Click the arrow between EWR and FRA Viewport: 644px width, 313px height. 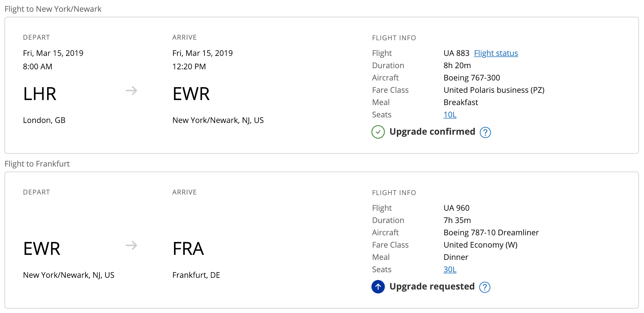[x=131, y=245]
